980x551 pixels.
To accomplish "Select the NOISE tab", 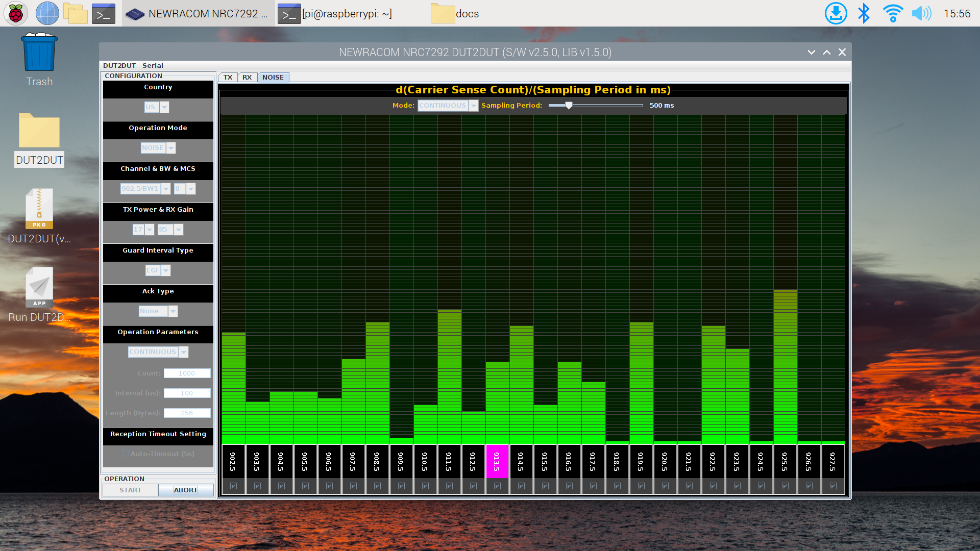I will tap(273, 78).
